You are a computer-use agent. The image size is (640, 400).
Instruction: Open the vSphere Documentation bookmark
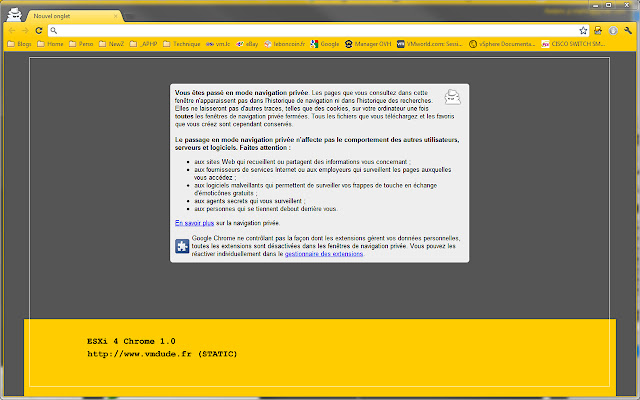(x=502, y=44)
